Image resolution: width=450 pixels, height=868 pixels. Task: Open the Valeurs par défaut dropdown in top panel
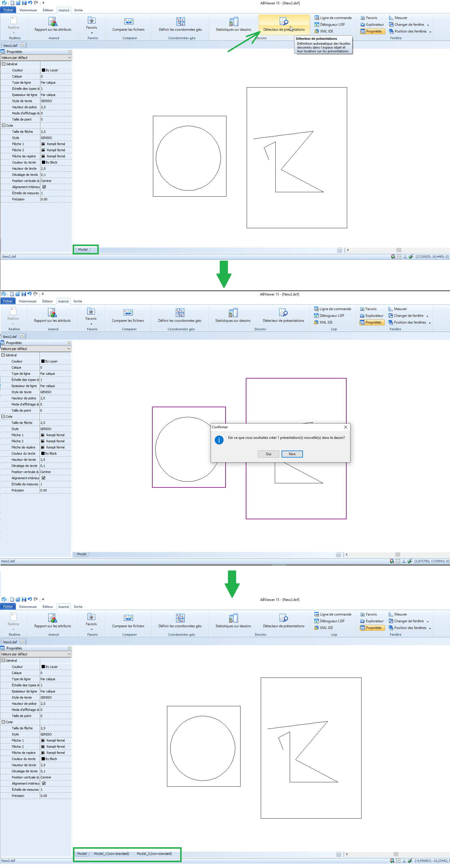[x=36, y=58]
